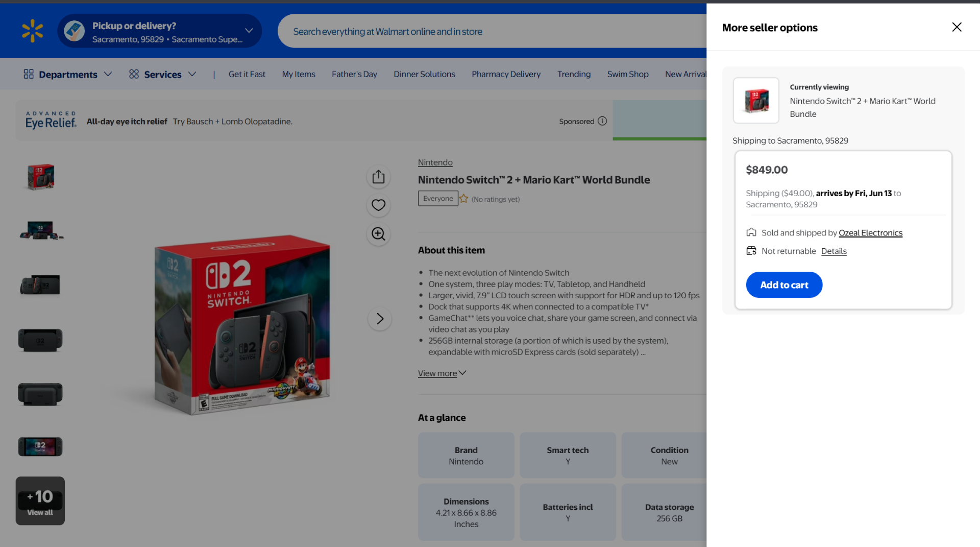
Task: Open the Departments menu
Action: coord(68,74)
